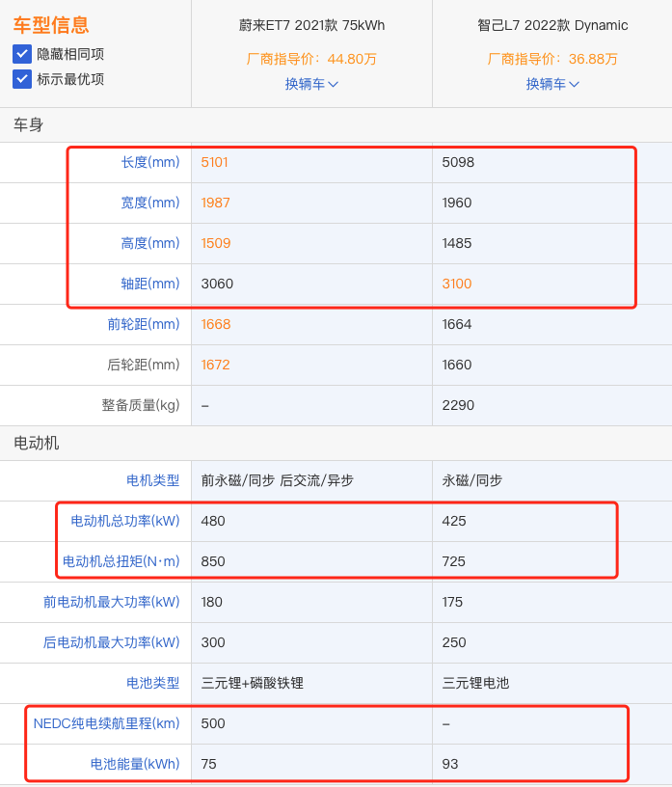The width and height of the screenshot is (672, 787).
Task: Click the 电池类型 parameter link
Action: (152, 683)
